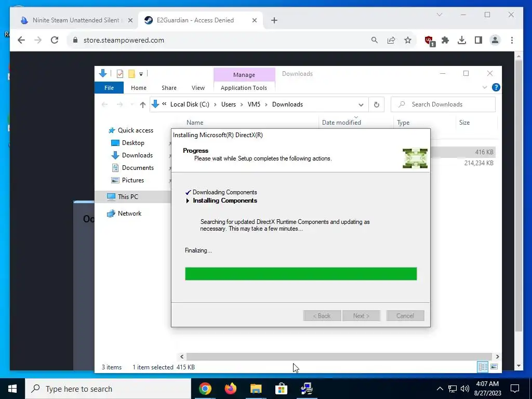Click the share page icon in the address bar
The height and width of the screenshot is (399, 532).
click(391, 40)
